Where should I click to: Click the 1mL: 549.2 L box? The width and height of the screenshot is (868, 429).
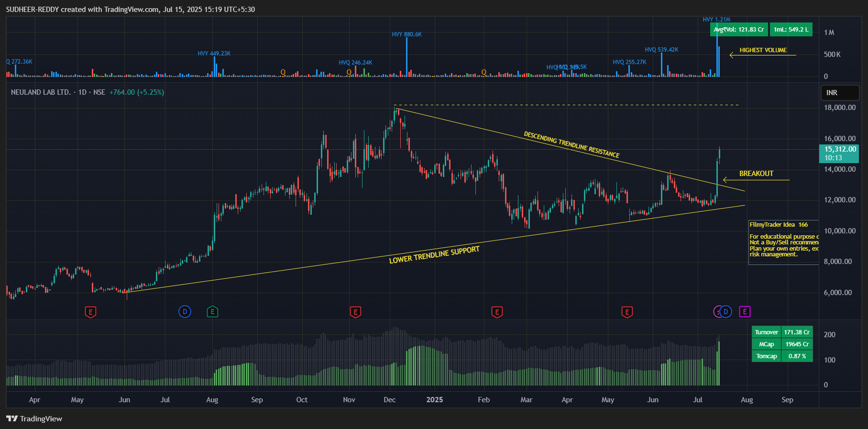pos(791,30)
